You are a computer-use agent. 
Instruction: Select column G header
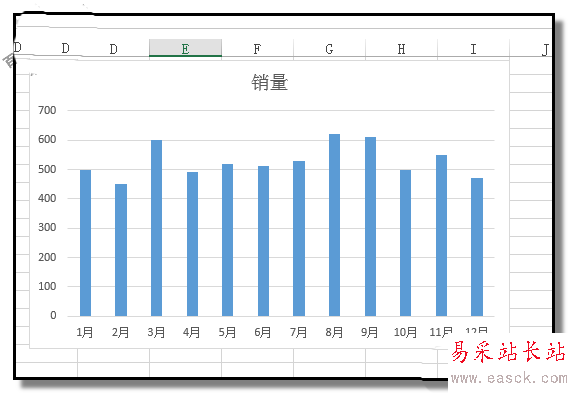(329, 48)
